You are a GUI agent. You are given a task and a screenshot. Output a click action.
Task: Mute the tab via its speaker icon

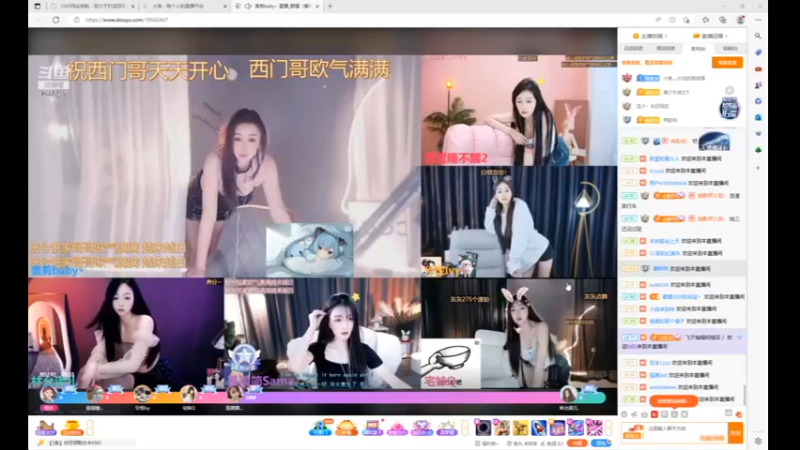247,6
